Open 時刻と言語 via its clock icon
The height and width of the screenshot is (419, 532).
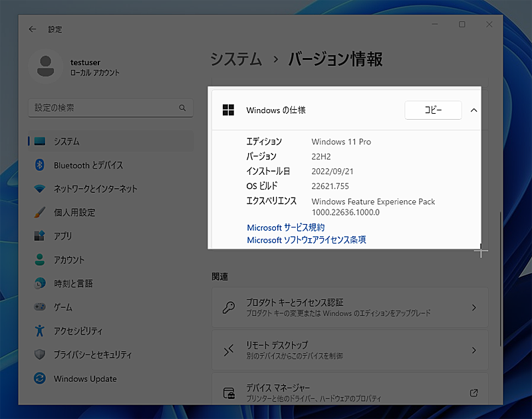coord(41,283)
